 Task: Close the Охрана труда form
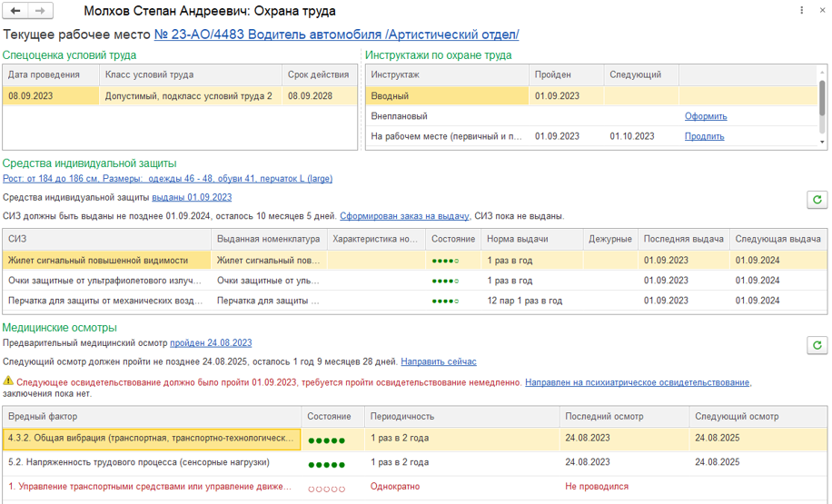pos(820,11)
